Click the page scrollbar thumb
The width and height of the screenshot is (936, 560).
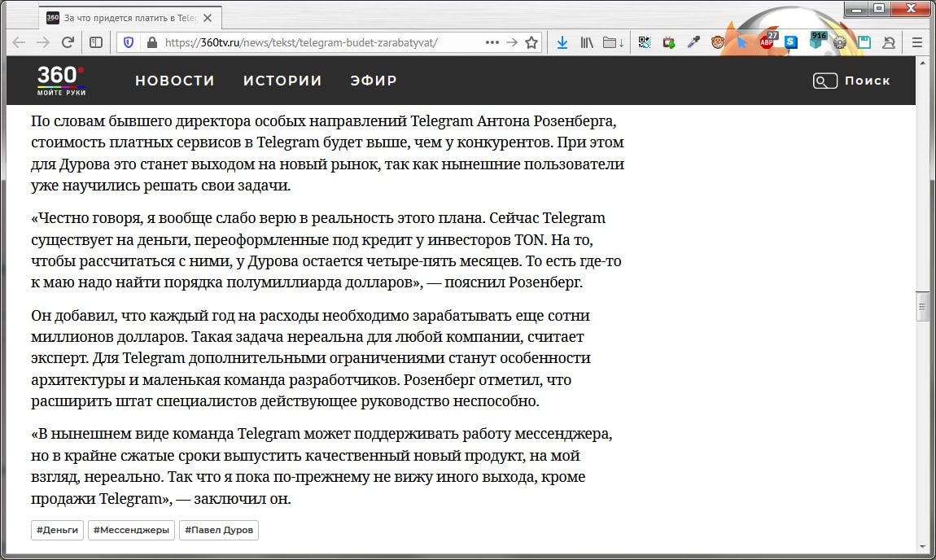click(x=922, y=306)
